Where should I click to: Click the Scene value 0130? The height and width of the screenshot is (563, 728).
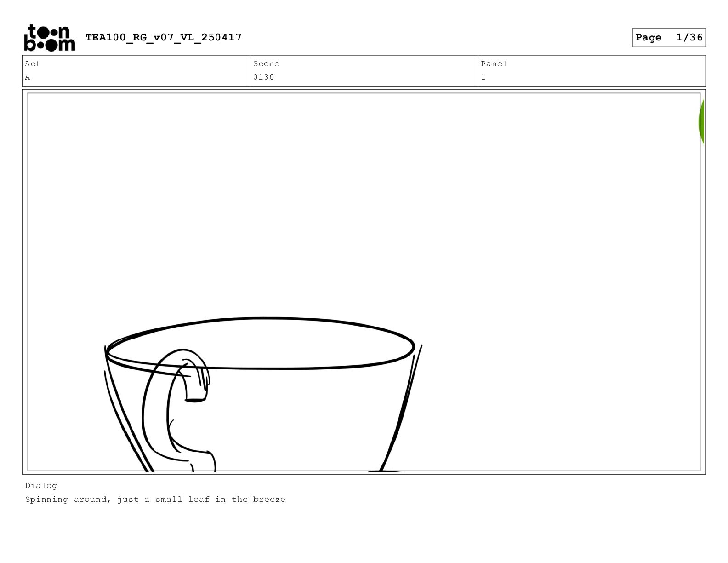pyautogui.click(x=263, y=77)
